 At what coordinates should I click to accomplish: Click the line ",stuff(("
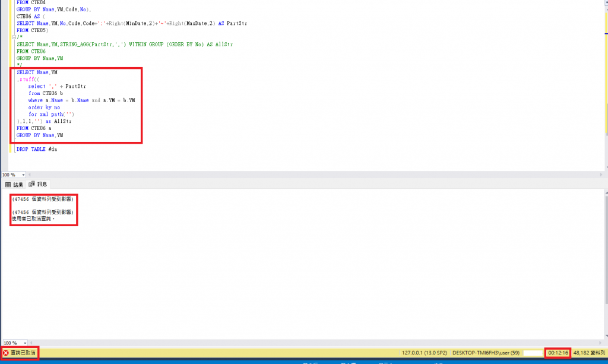28,79
